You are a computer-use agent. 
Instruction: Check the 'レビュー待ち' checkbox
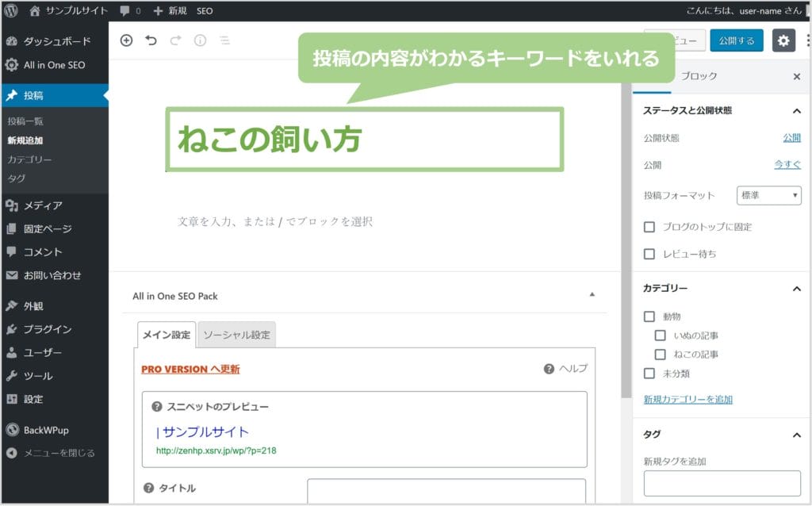649,254
